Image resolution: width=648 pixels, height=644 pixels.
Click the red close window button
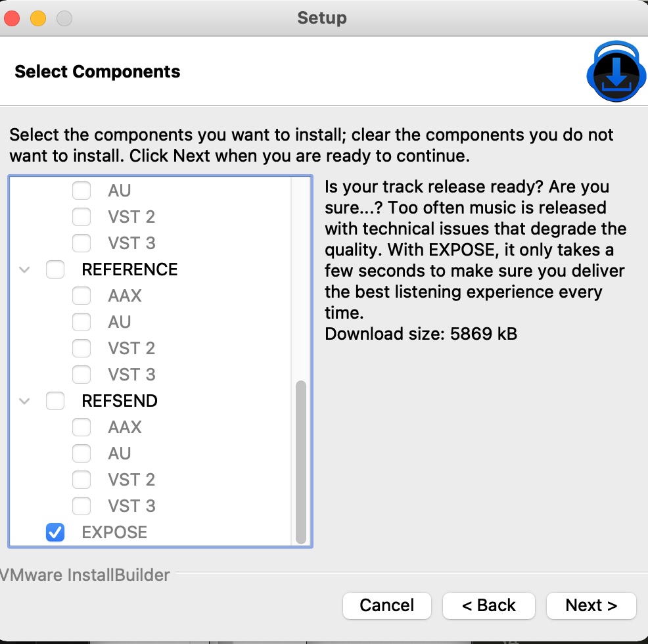(x=12, y=18)
